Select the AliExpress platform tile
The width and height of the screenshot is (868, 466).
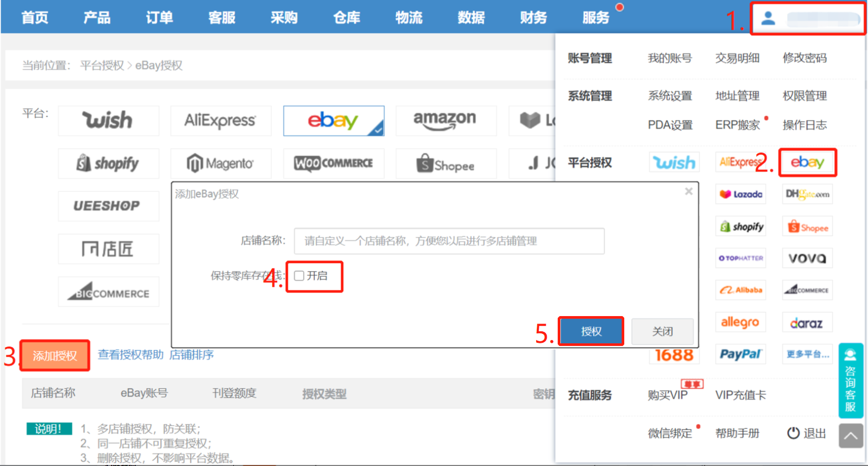click(221, 121)
